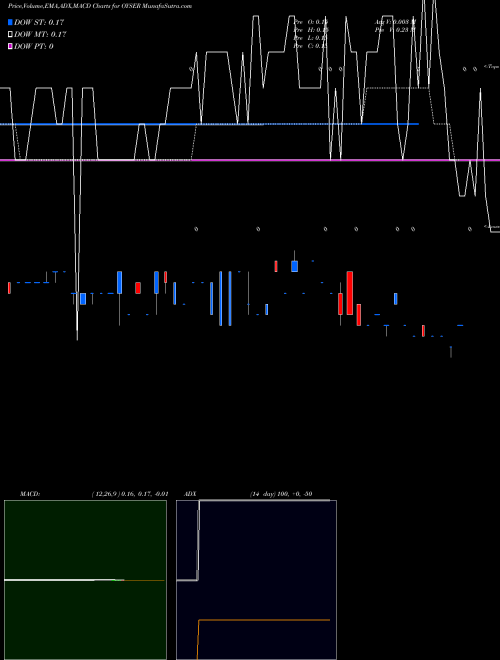Click the blue DOW ST legend swatch
The image size is (500, 660).
pyautogui.click(x=10, y=22)
